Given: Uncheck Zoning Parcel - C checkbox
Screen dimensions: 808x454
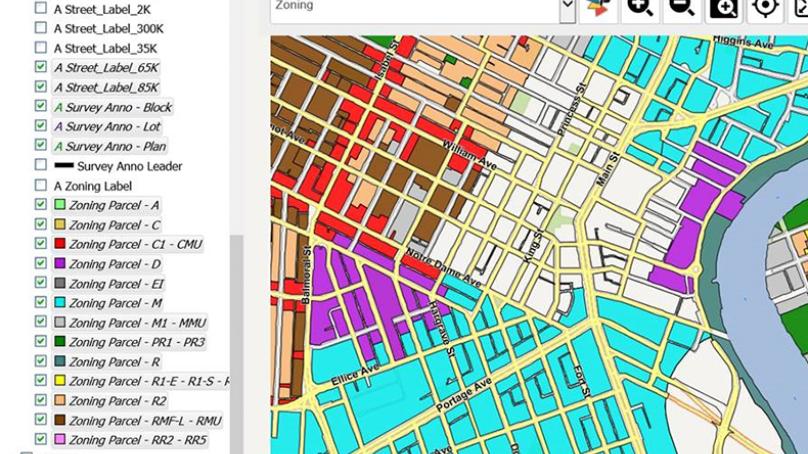Looking at the screenshot, I should tap(41, 224).
